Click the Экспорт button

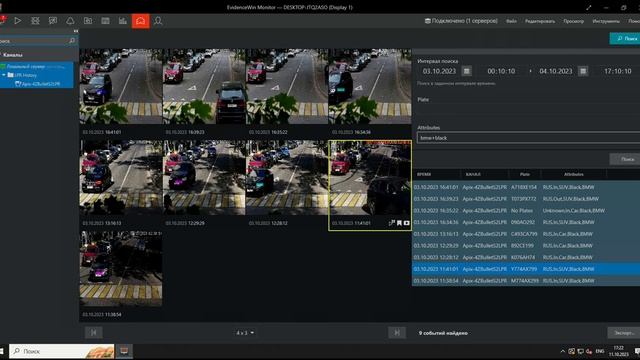(624, 333)
